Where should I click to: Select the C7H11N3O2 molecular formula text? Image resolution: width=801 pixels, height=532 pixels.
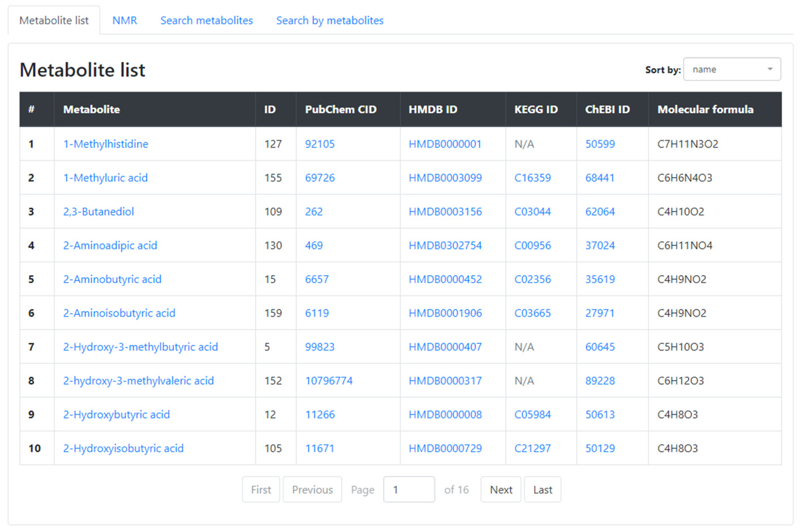click(688, 144)
